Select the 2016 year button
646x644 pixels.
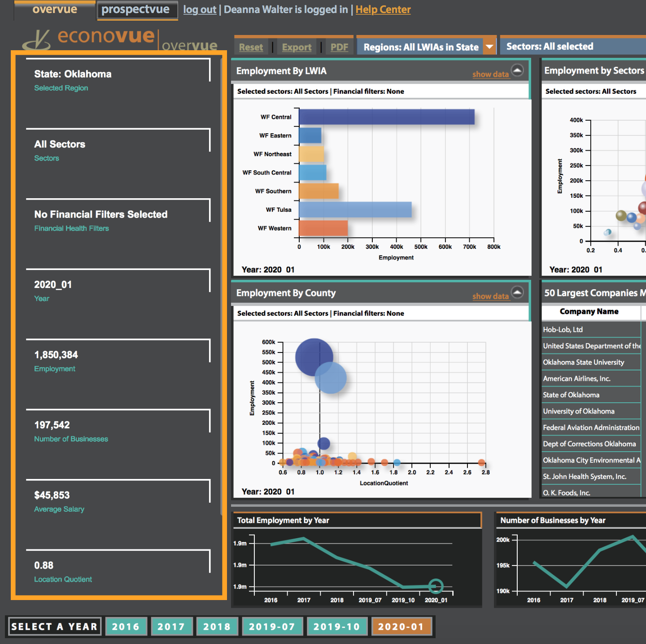126,626
